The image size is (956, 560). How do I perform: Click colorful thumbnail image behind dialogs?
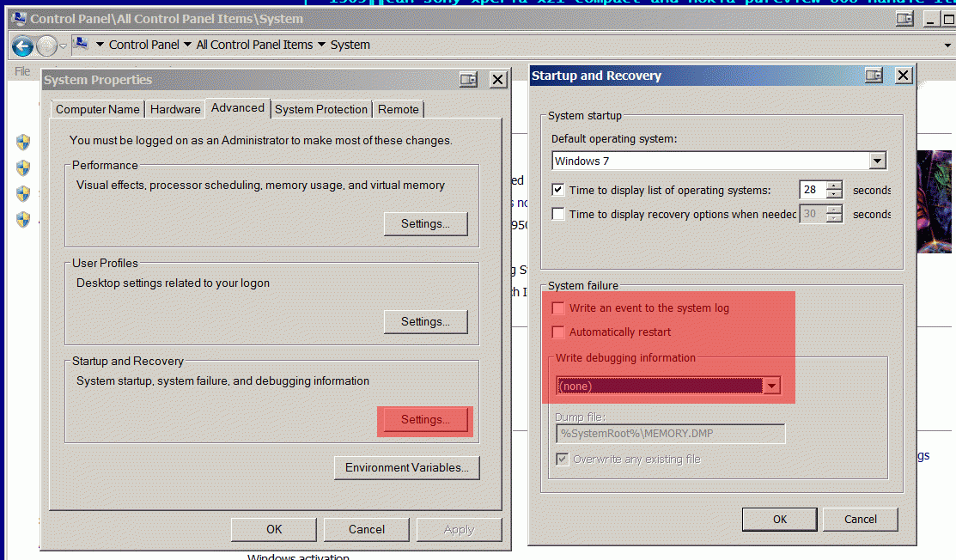coord(934,202)
